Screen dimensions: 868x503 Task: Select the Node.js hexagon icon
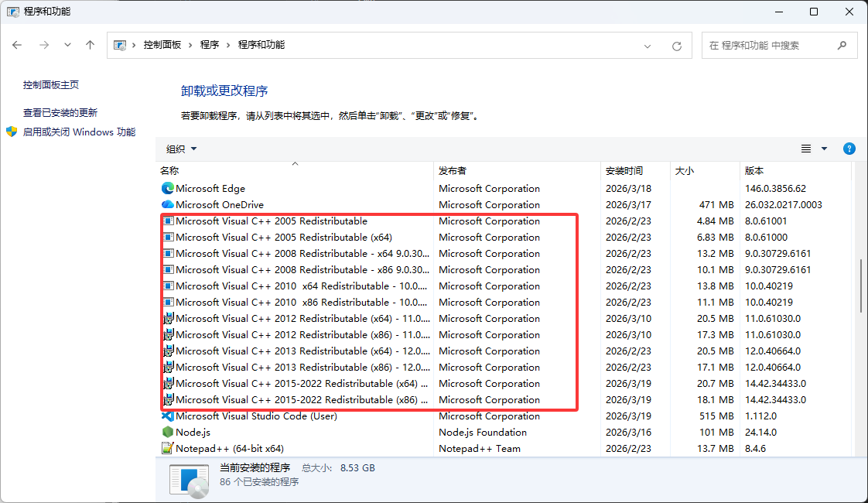point(167,433)
